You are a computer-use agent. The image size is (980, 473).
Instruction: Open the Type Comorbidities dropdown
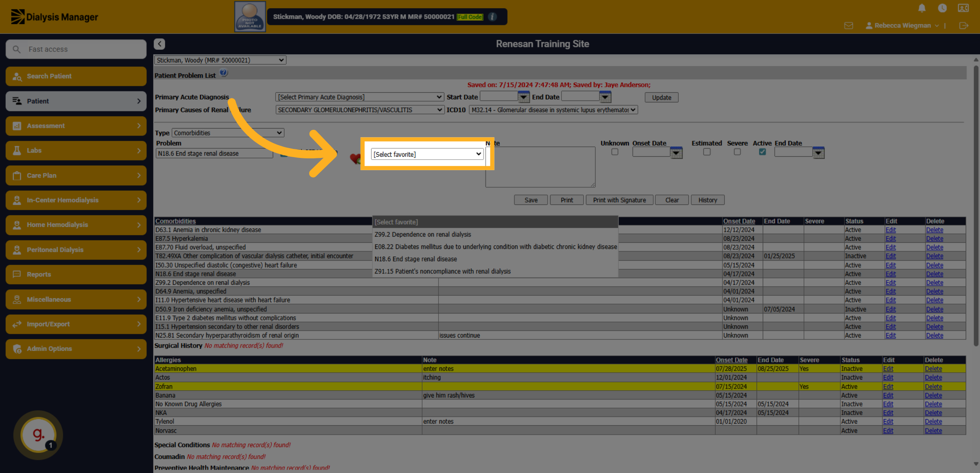pos(228,133)
